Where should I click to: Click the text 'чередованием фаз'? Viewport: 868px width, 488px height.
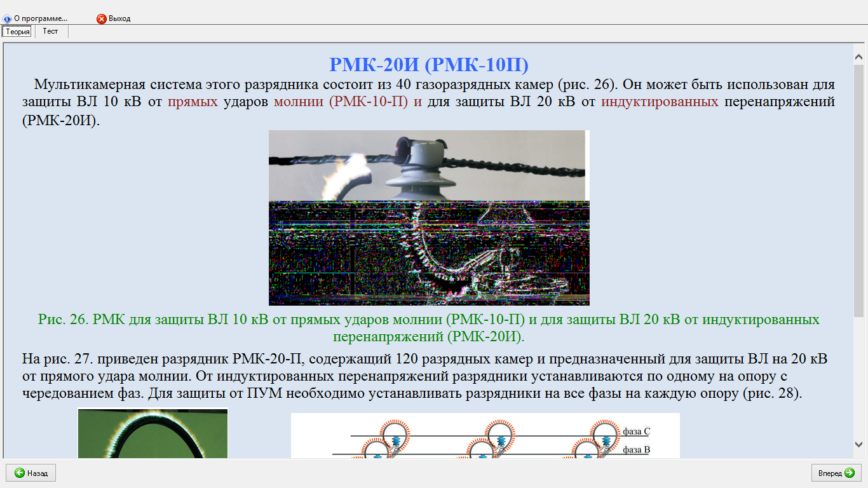tap(83, 393)
